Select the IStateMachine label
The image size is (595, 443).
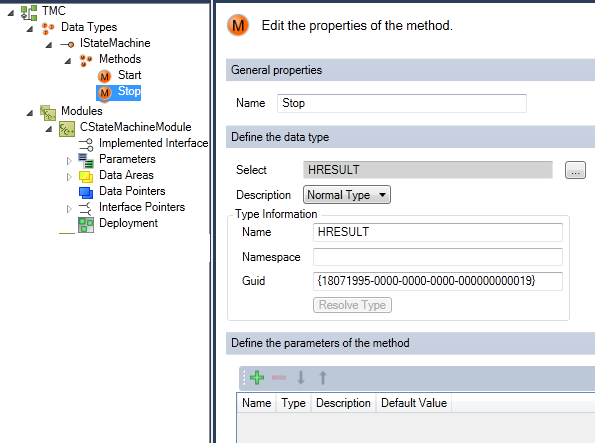click(115, 43)
